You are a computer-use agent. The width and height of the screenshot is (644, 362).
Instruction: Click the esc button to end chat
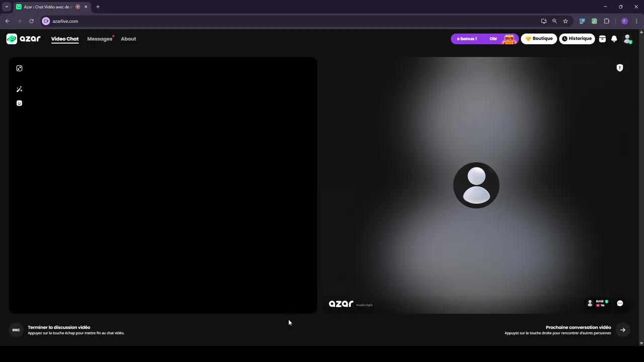point(16,330)
